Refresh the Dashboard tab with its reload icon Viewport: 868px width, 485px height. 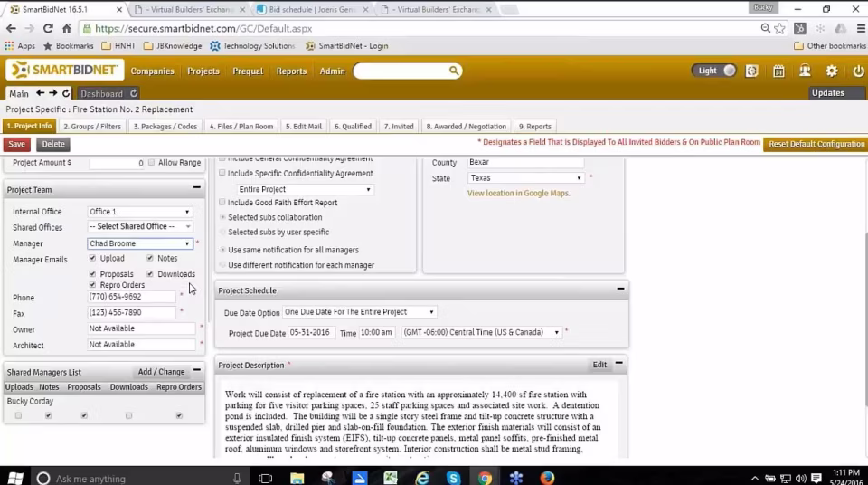coord(134,93)
